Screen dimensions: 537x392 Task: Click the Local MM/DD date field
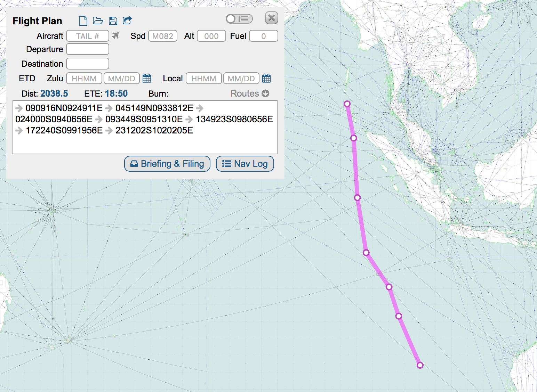241,79
